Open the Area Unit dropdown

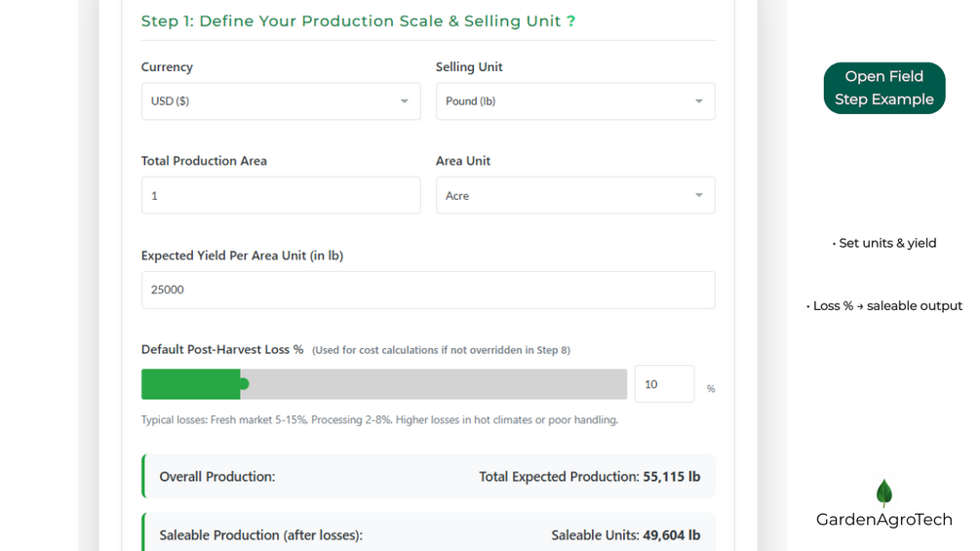pyautogui.click(x=574, y=196)
